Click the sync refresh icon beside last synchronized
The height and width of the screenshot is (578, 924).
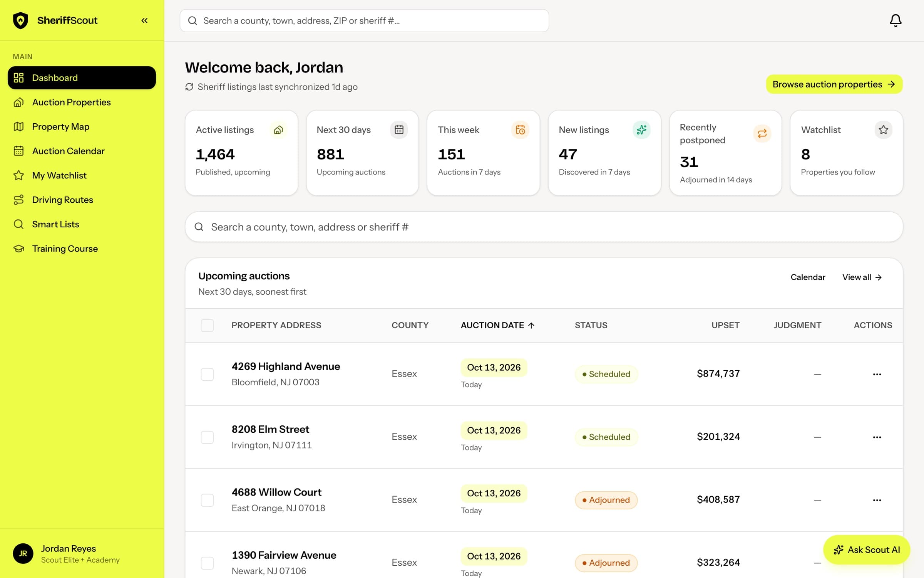tap(189, 87)
